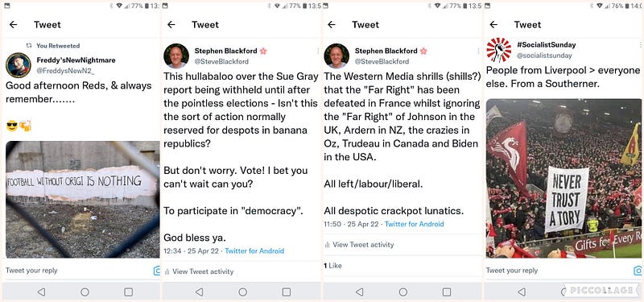Tap back arrow above Sue Gray tweet

tap(171, 25)
